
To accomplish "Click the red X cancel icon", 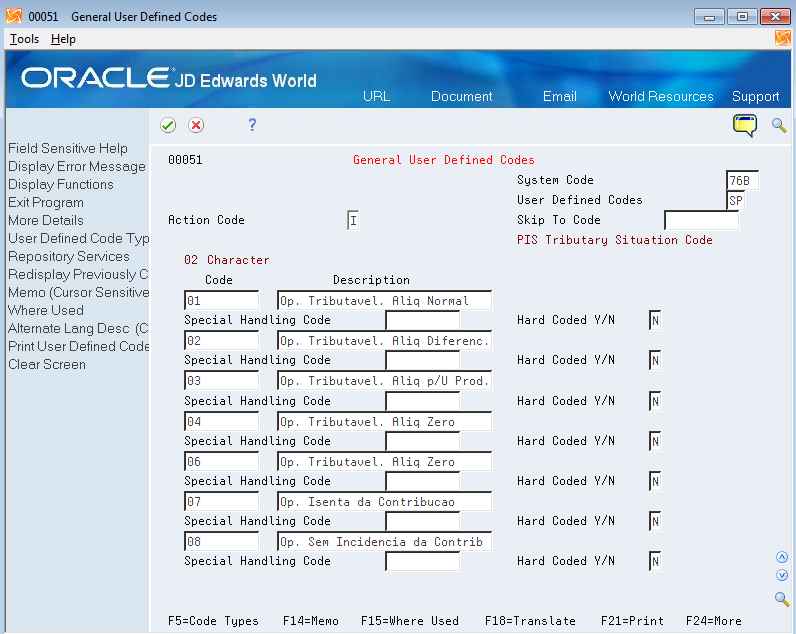I will 196,125.
